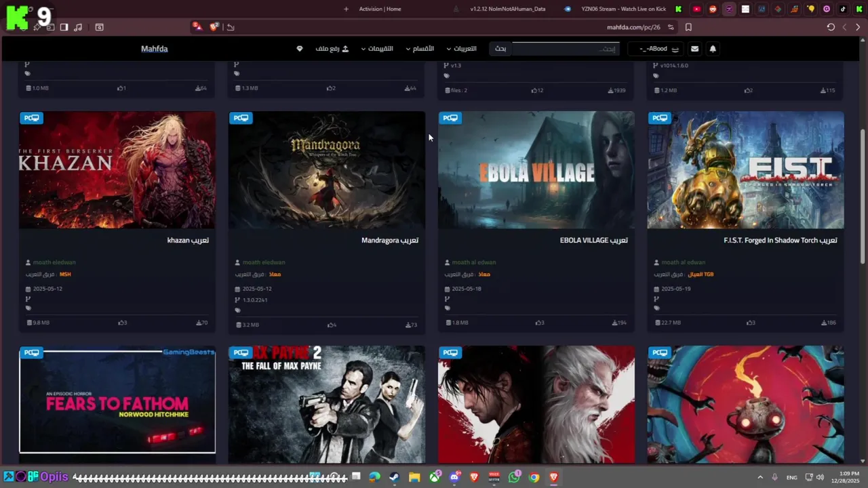868x488 pixels.
Task: Open the Mandragora game cover thumbnail
Action: (x=327, y=170)
